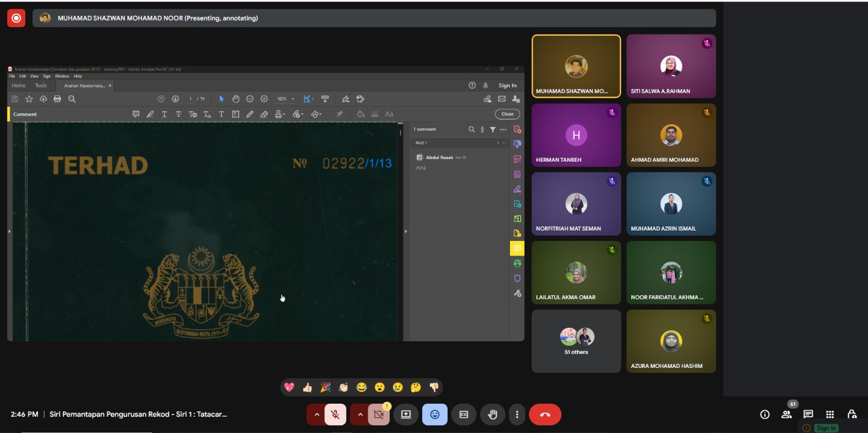
Task: Click the red leave call button
Action: tap(545, 415)
